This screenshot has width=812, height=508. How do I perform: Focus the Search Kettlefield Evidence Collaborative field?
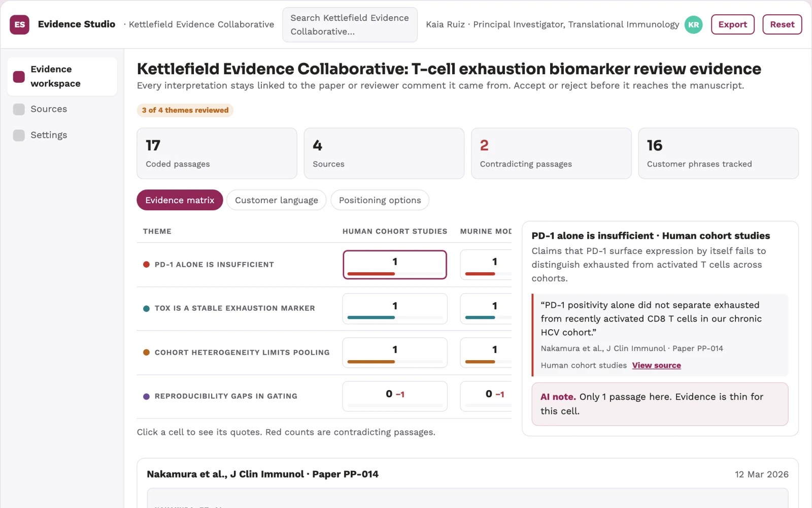click(350, 24)
